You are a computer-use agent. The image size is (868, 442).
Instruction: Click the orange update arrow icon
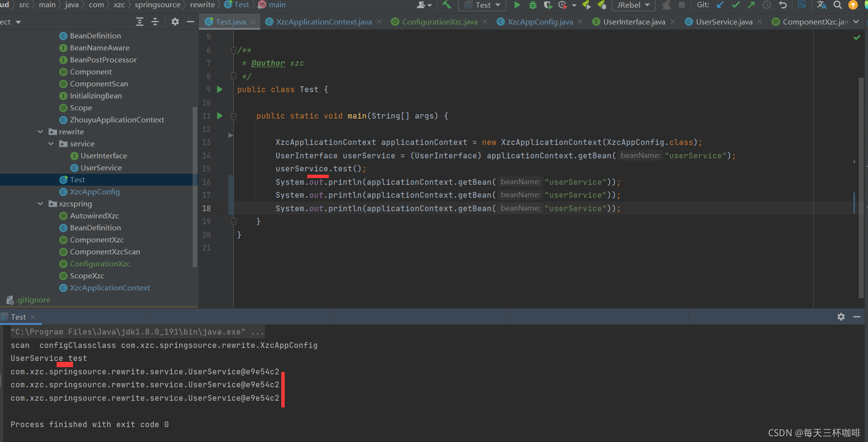click(853, 5)
